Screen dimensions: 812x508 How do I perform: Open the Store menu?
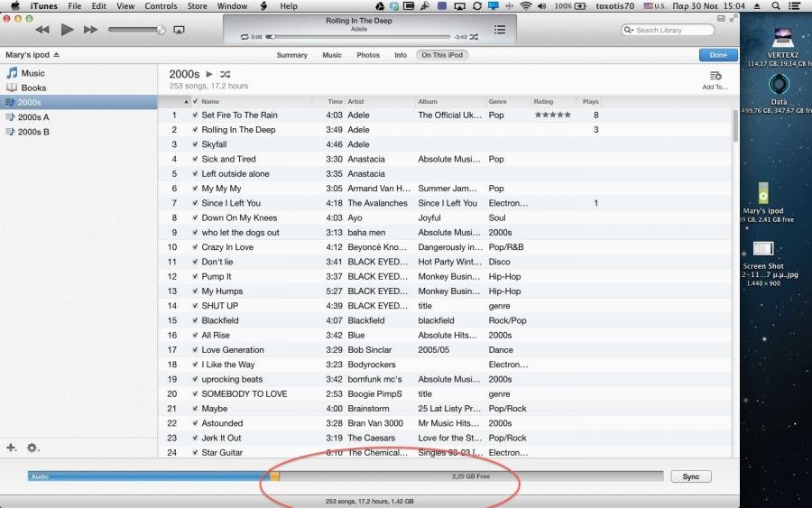point(197,6)
